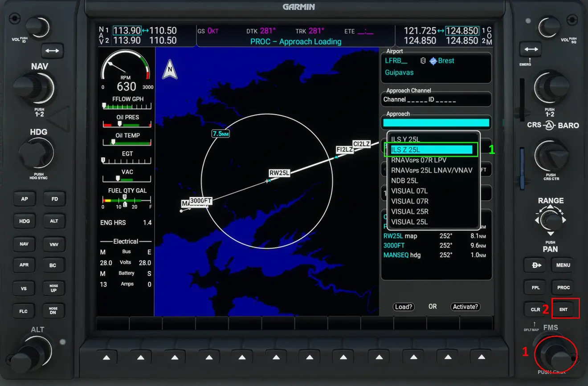Click the RANGE joystick knob

pyautogui.click(x=551, y=220)
